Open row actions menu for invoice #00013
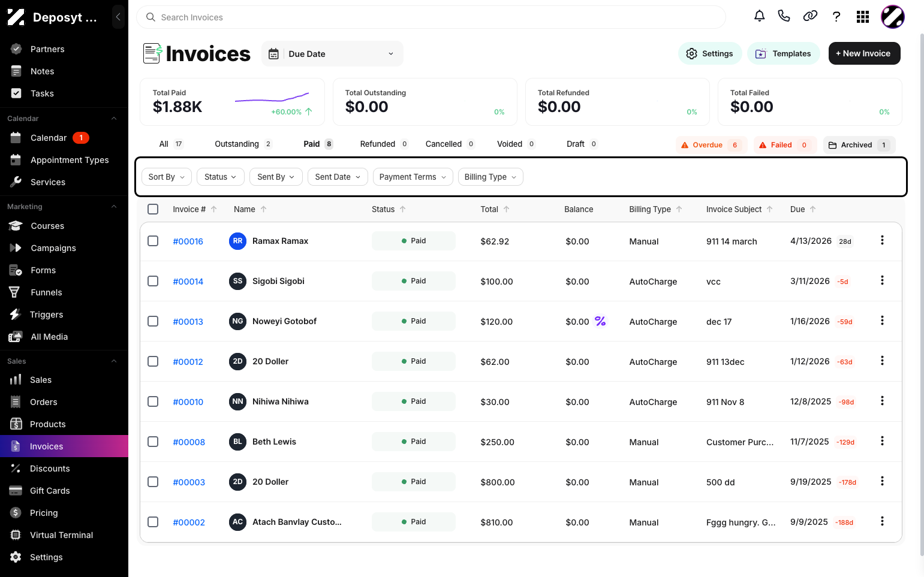This screenshot has height=577, width=924. pyautogui.click(x=882, y=321)
